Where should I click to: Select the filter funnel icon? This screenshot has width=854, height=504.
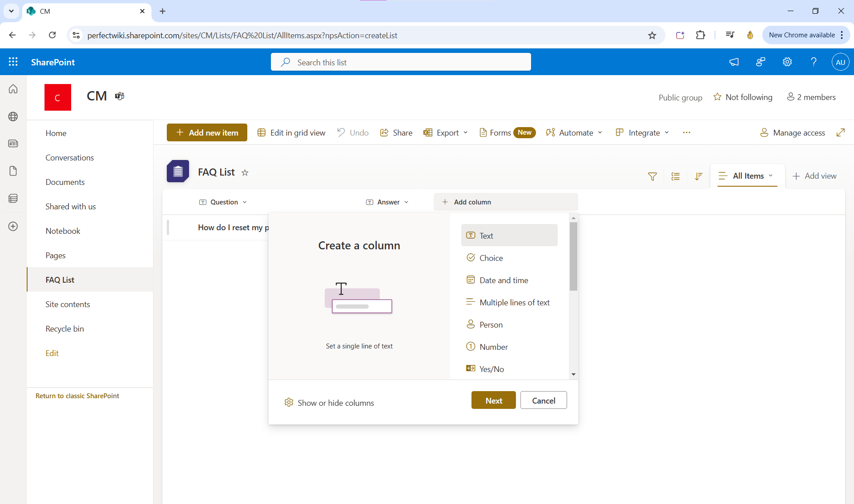coord(652,176)
